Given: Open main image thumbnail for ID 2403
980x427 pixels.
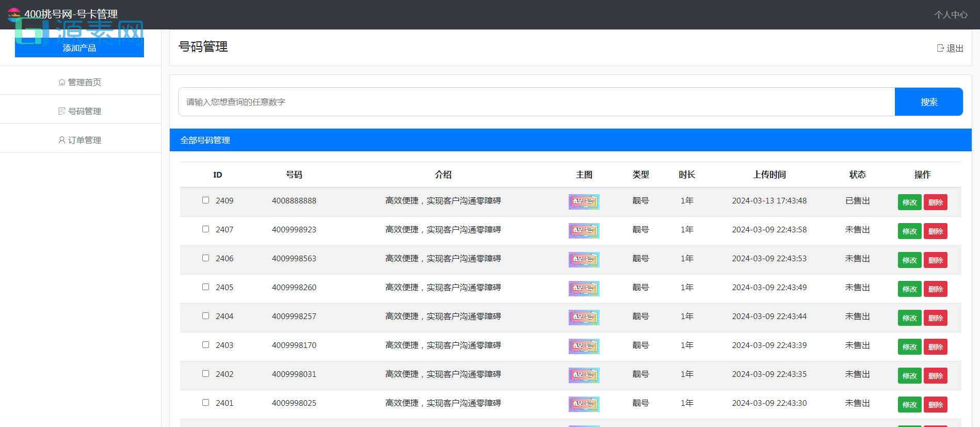Looking at the screenshot, I should point(584,346).
